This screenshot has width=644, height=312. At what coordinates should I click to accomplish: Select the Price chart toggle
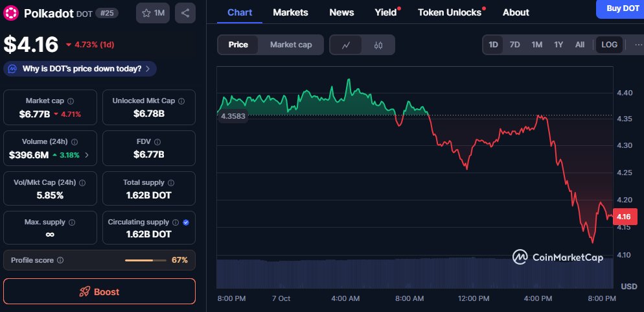click(x=238, y=45)
